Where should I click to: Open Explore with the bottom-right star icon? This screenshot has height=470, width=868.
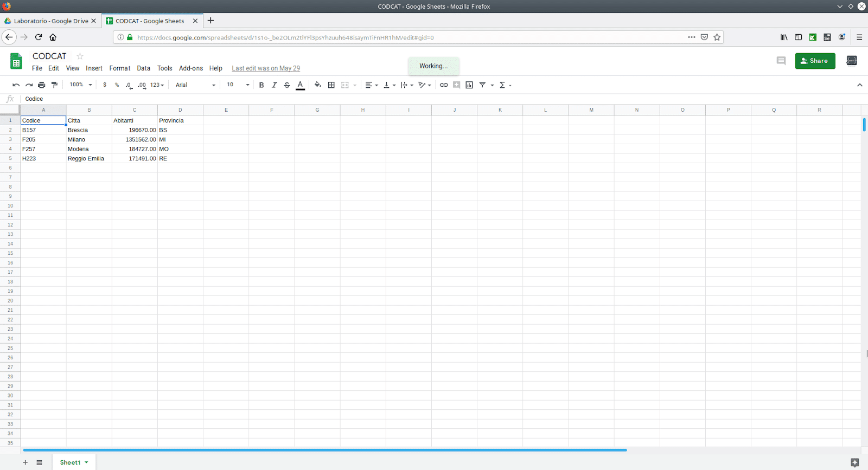point(855,462)
